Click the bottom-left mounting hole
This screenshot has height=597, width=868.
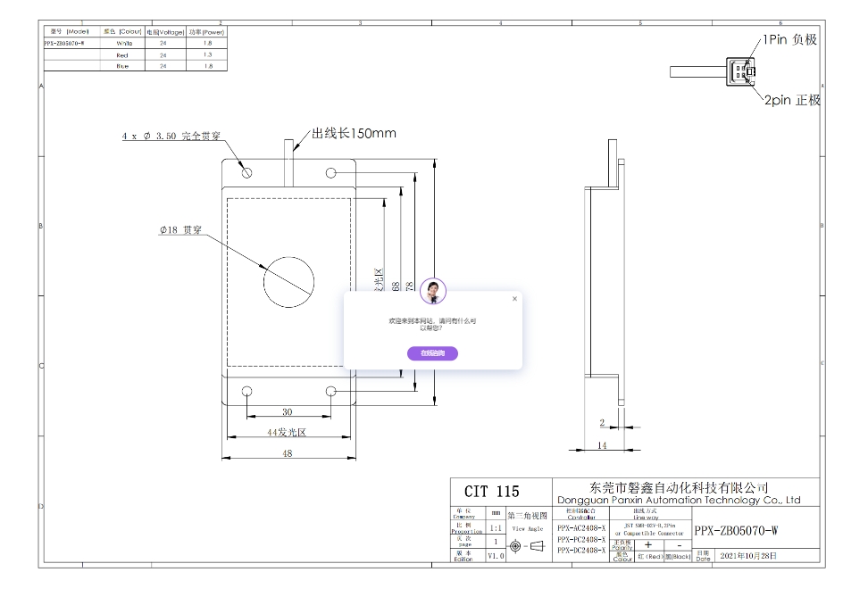(247, 391)
